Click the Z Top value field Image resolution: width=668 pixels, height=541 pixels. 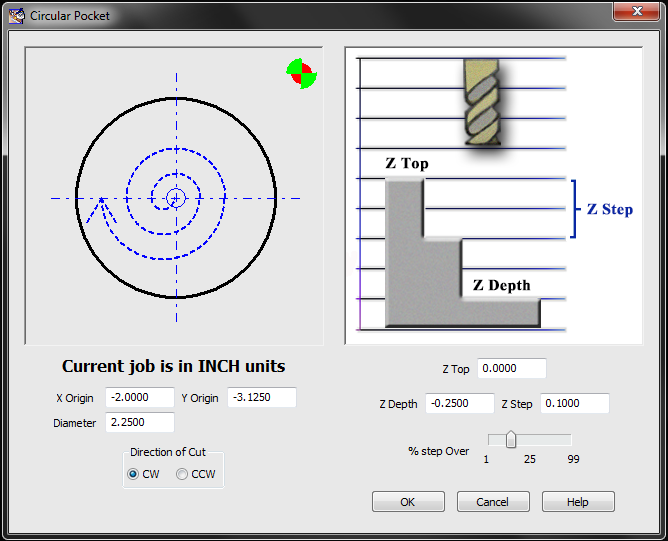pyautogui.click(x=512, y=368)
